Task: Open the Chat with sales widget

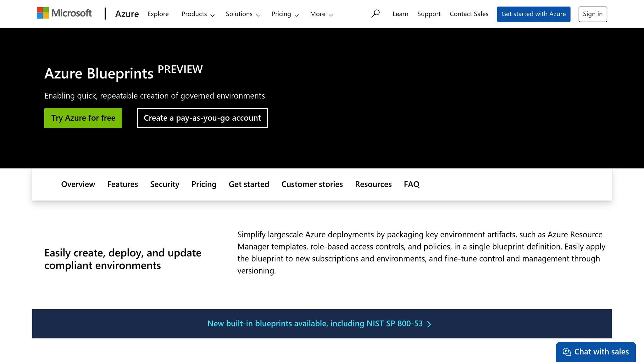Action: click(596, 352)
